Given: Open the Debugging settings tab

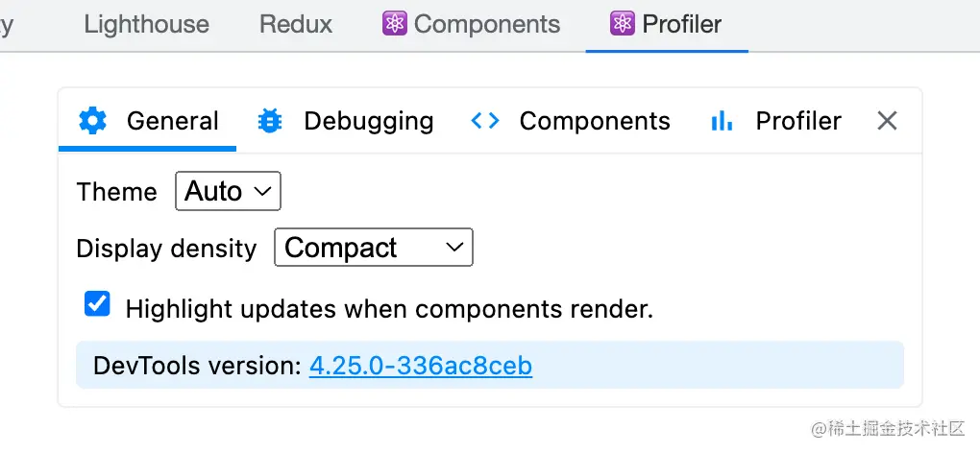Looking at the screenshot, I should click(369, 121).
